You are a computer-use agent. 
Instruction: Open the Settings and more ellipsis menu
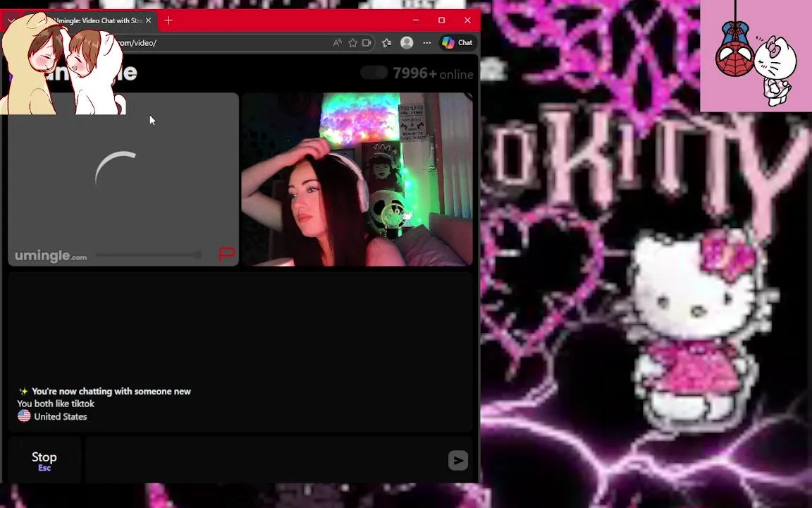[426, 43]
